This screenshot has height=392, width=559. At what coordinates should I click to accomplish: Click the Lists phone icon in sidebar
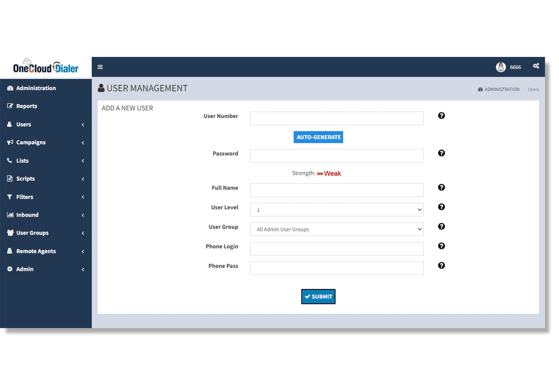click(9, 161)
